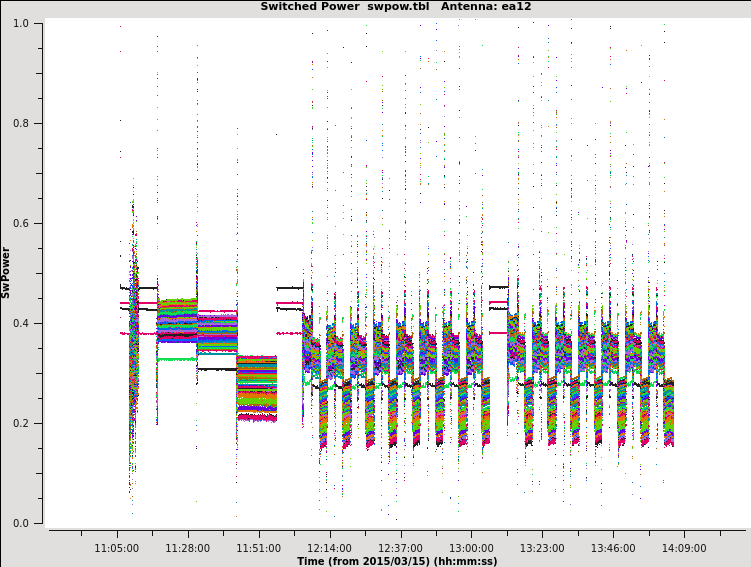
Task: Click the 11:28:00 x-axis tick label
Action: coord(188,548)
